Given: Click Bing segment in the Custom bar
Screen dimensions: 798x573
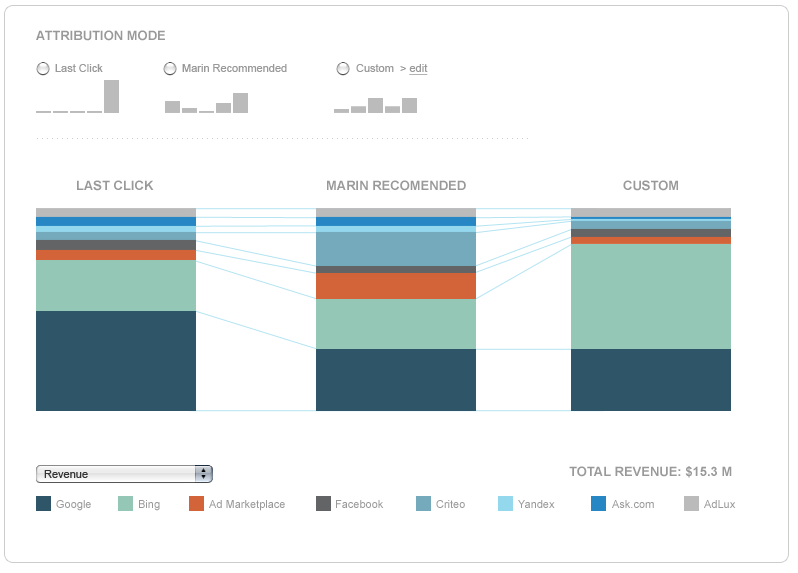Looking at the screenshot, I should tap(651, 296).
